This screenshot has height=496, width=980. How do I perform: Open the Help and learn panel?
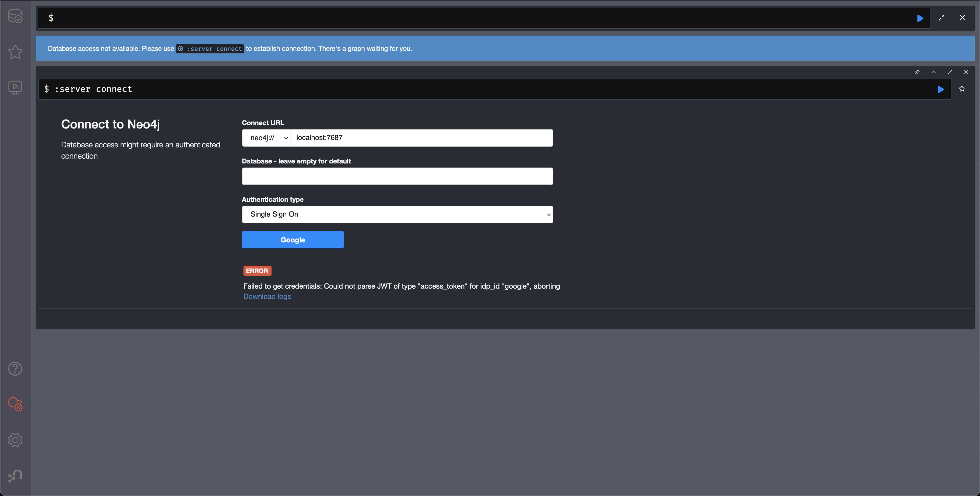pyautogui.click(x=15, y=369)
